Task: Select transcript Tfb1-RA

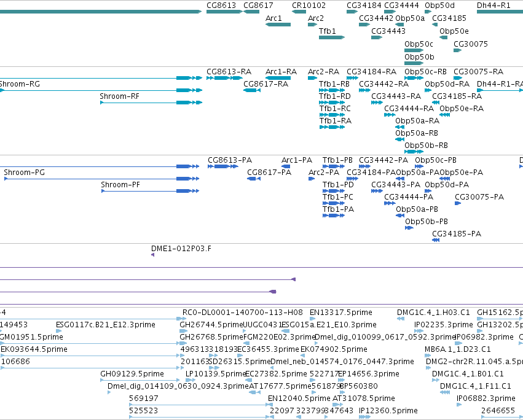Action: click(331, 127)
